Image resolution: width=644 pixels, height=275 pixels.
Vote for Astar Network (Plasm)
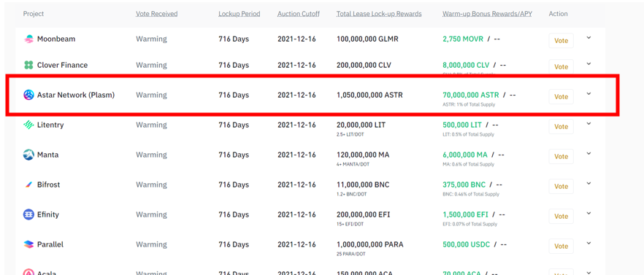pyautogui.click(x=561, y=97)
